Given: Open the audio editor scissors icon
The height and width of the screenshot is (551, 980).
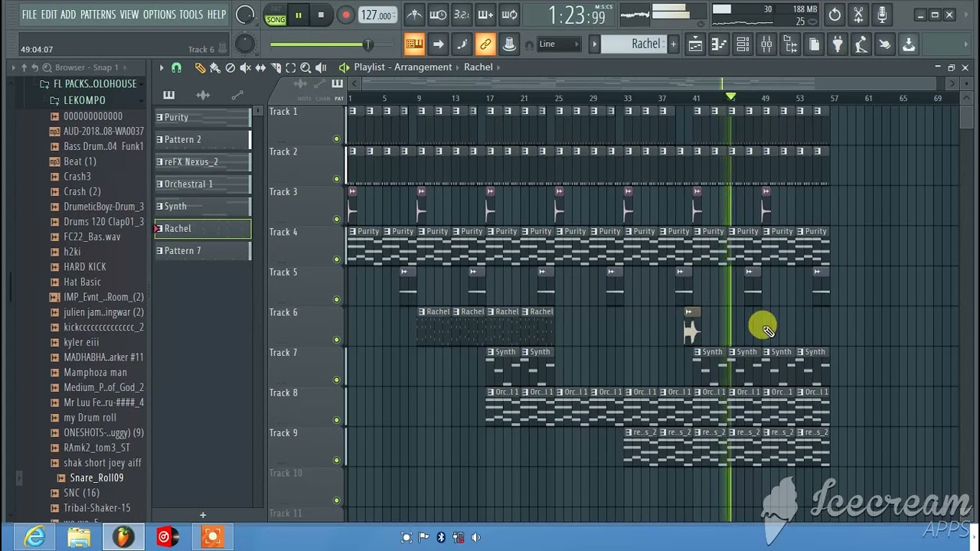Looking at the screenshot, I should pyautogui.click(x=858, y=15).
